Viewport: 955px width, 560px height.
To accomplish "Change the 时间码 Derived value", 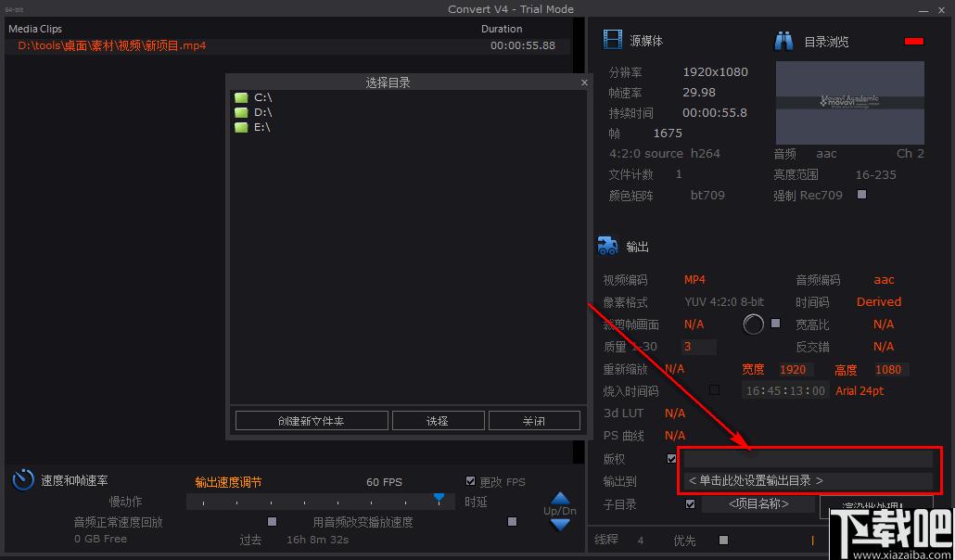I will pyautogui.click(x=878, y=301).
